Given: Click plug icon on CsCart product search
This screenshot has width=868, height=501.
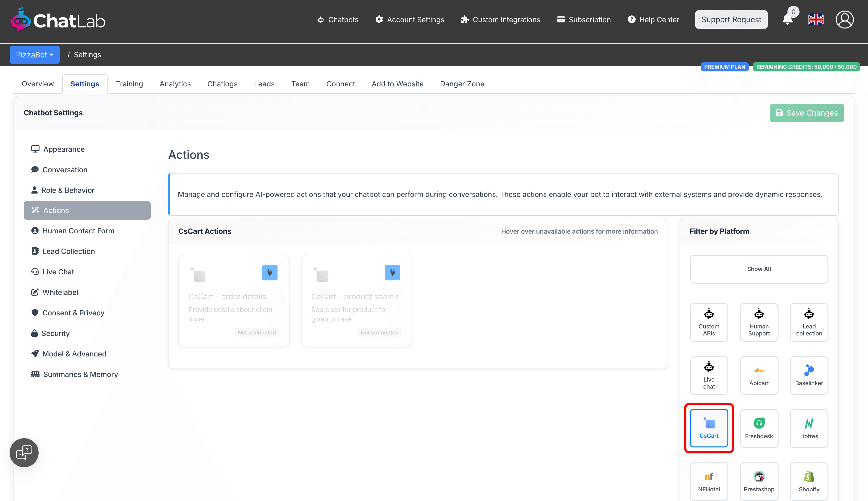Looking at the screenshot, I should [x=392, y=272].
